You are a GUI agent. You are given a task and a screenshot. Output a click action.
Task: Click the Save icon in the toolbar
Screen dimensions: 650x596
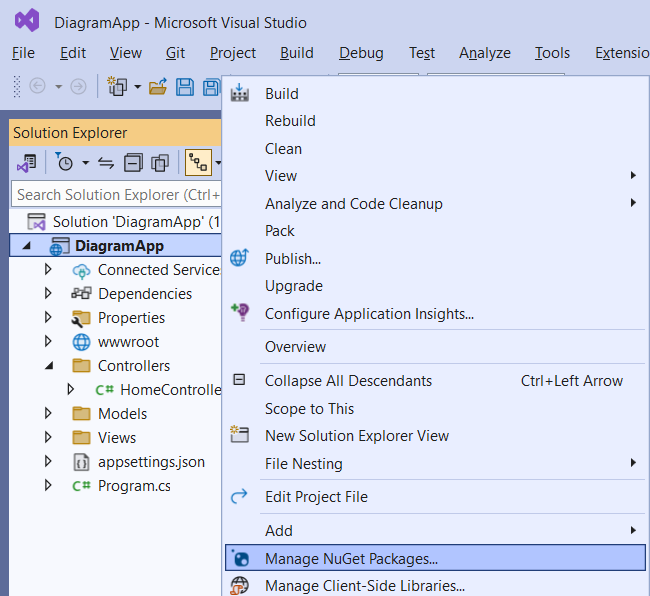point(185,87)
